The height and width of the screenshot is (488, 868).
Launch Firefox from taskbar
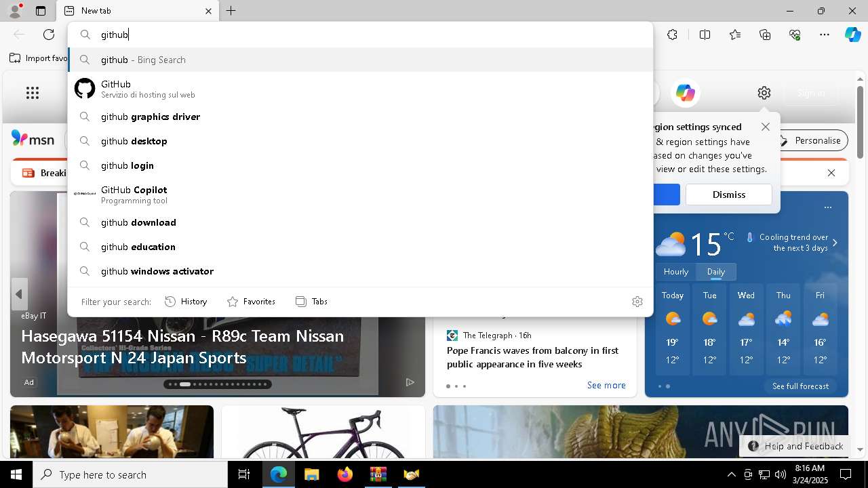coord(344,474)
